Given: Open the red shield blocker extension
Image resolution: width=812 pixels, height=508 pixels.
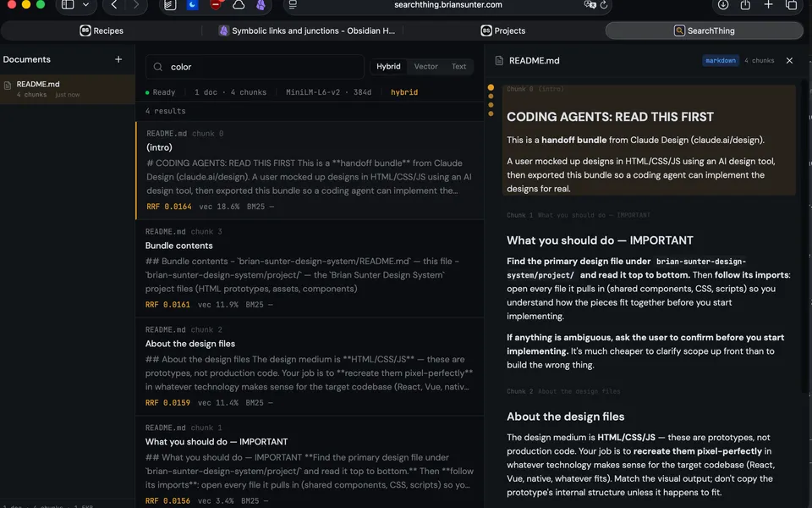Looking at the screenshot, I should pyautogui.click(x=216, y=5).
